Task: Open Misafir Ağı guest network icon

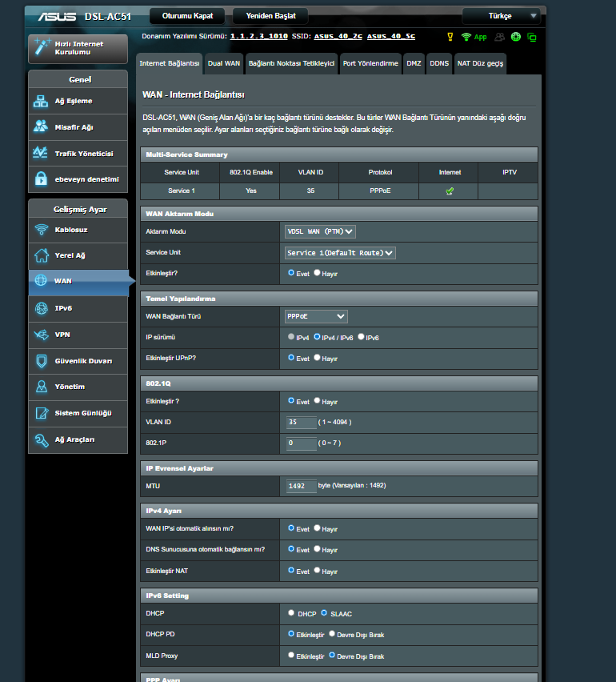Action: point(41,127)
